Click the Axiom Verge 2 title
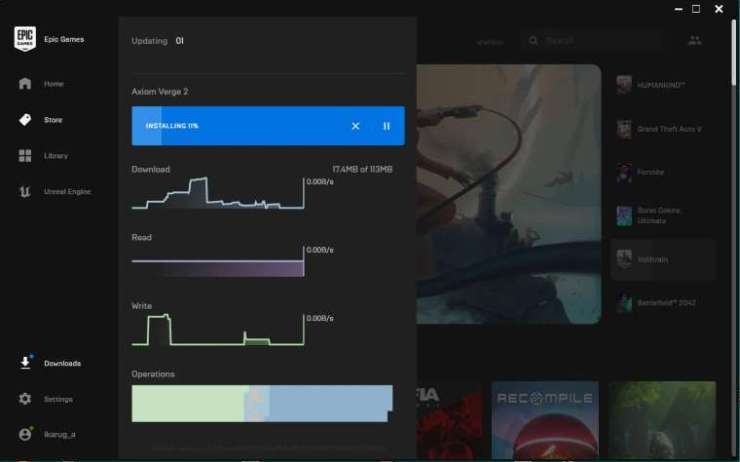Screen dimensions: 740x462 point(160,92)
